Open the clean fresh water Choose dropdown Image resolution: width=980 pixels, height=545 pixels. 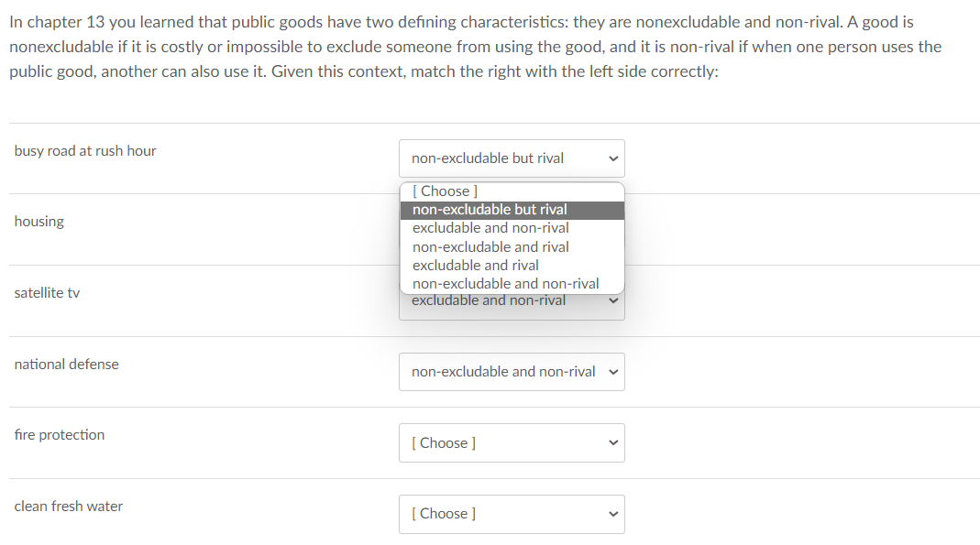click(511, 514)
